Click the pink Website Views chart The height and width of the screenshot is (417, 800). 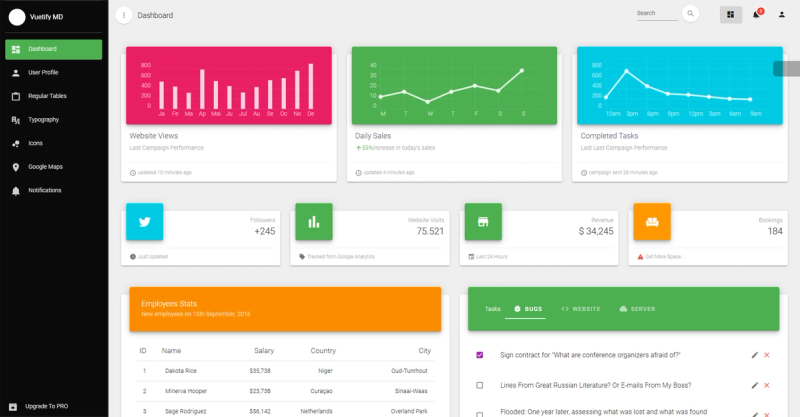click(x=229, y=85)
